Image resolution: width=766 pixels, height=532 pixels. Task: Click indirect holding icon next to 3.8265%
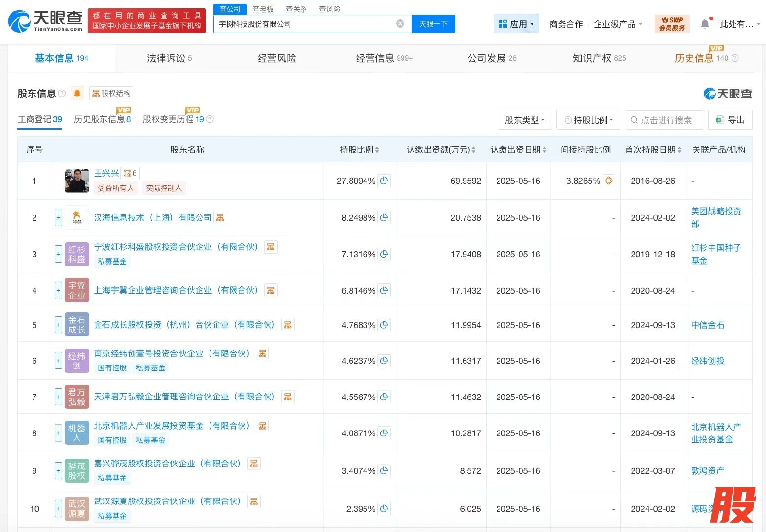click(609, 181)
